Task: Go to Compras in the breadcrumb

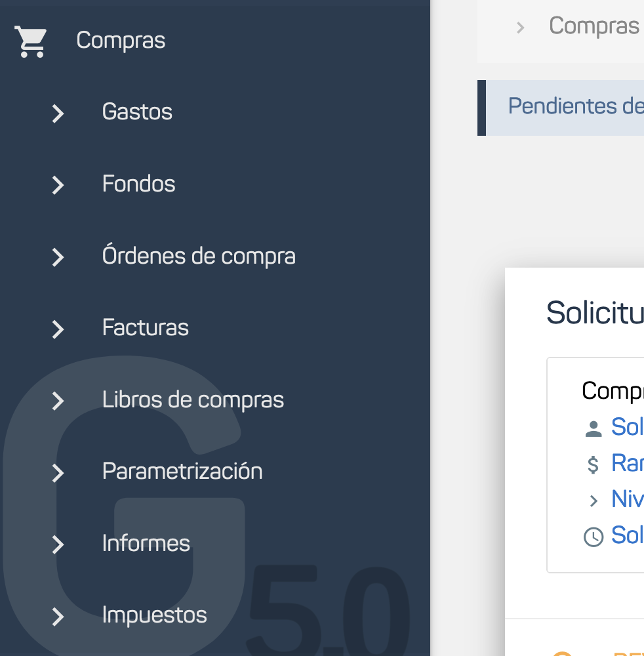Action: 594,26
